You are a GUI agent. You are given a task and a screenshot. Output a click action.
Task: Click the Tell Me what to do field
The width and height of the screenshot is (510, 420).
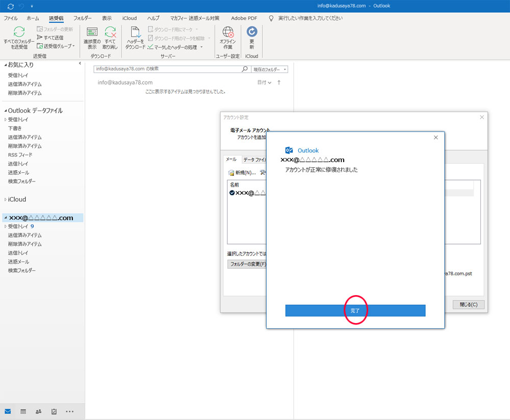310,18
